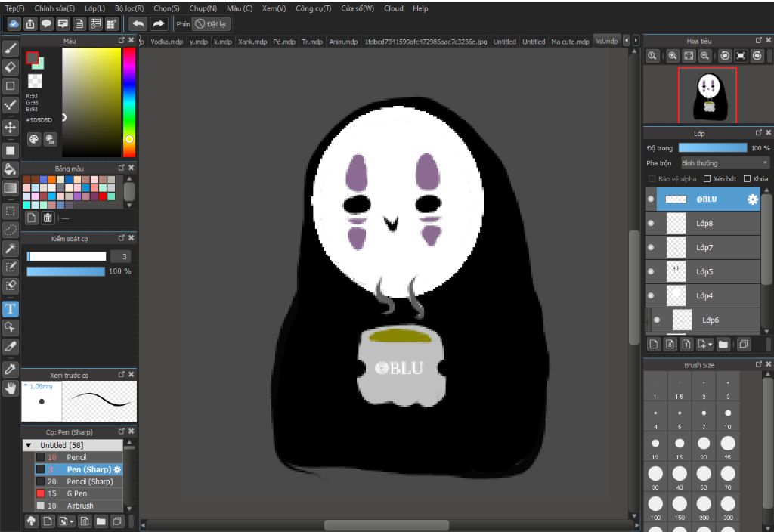Switch to the Ma cute.mdp tab
Screen dimensions: 774x532
[x=570, y=42]
